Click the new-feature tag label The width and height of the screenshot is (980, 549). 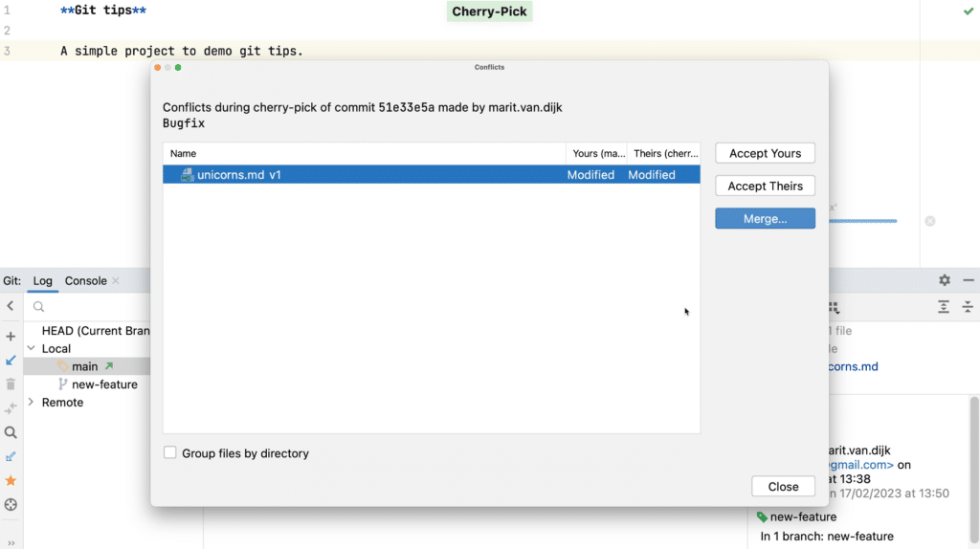pos(803,517)
